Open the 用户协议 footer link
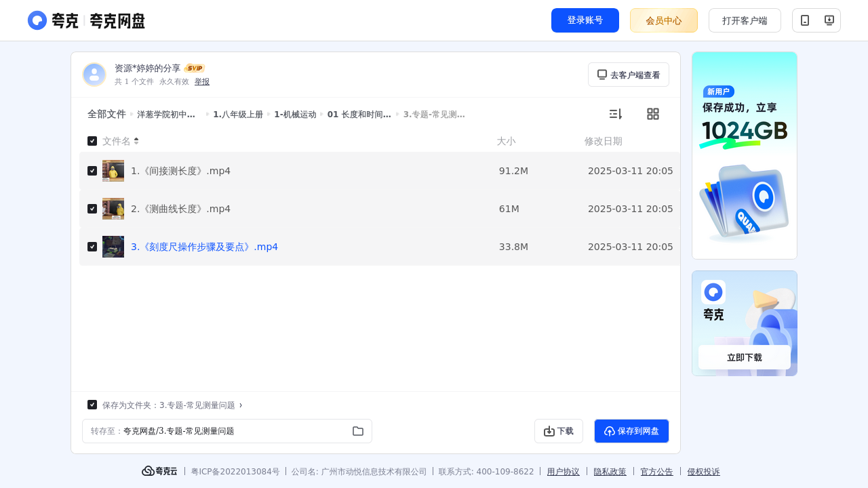 click(564, 472)
